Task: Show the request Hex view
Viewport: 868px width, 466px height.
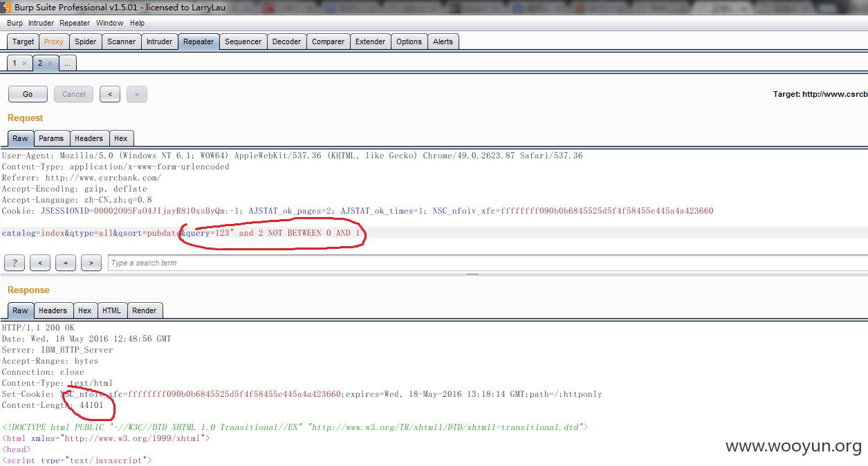Action: 121,138
